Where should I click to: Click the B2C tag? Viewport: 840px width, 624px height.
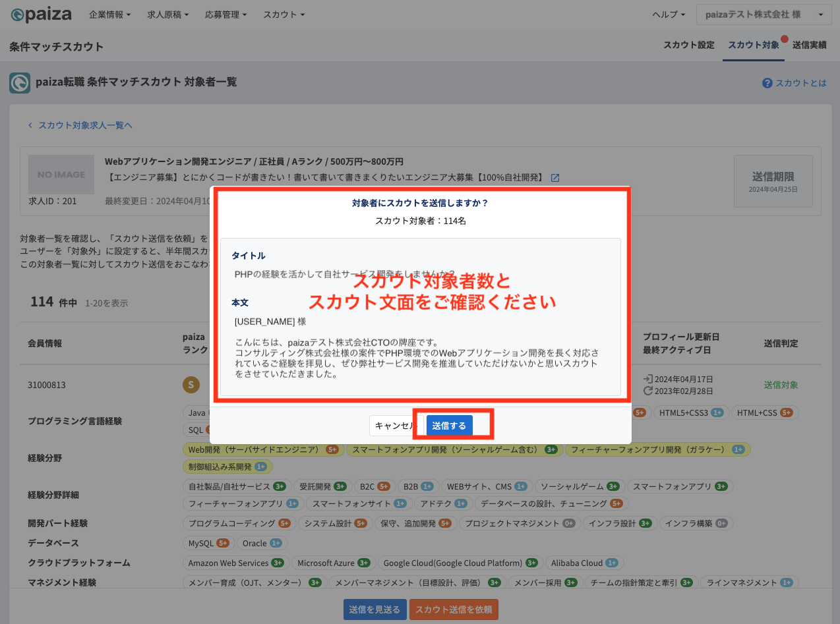pyautogui.click(x=375, y=486)
